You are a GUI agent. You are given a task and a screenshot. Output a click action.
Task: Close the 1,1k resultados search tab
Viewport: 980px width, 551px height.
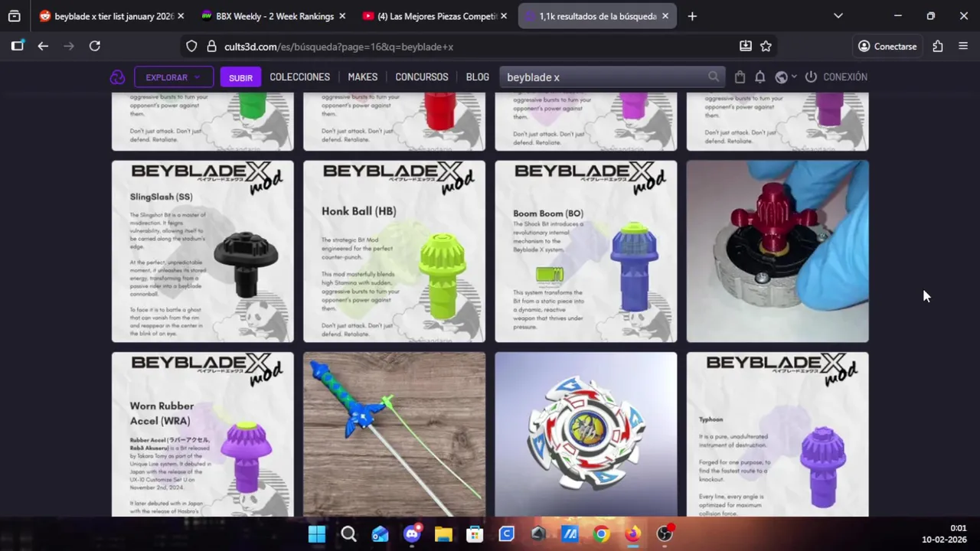[665, 16]
